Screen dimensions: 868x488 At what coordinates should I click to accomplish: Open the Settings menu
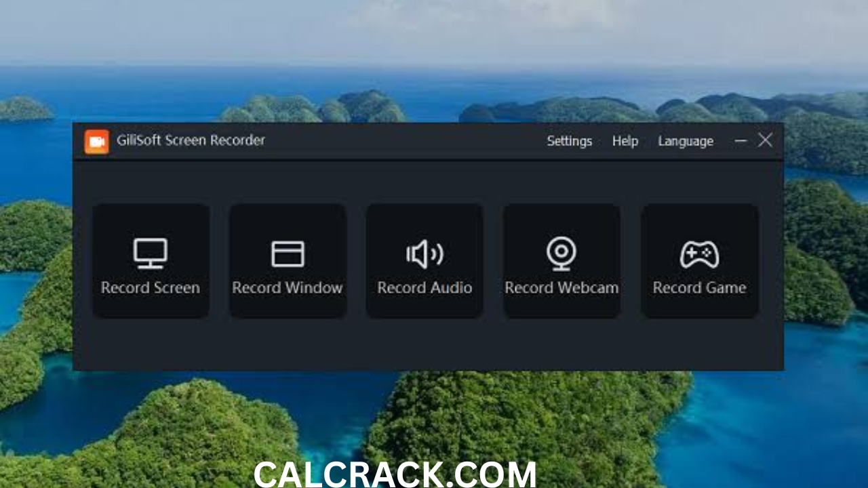tap(570, 141)
